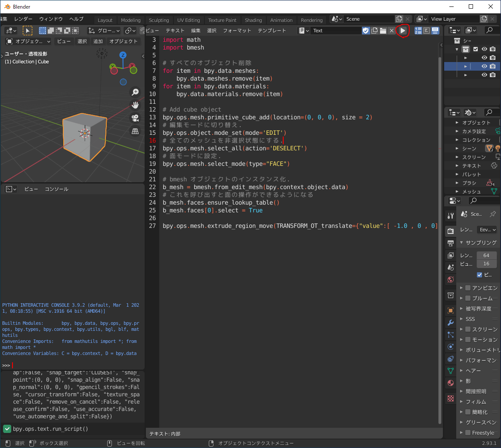Click zoom magnifier in 3D viewport
This screenshot has height=448, width=501.
[135, 92]
